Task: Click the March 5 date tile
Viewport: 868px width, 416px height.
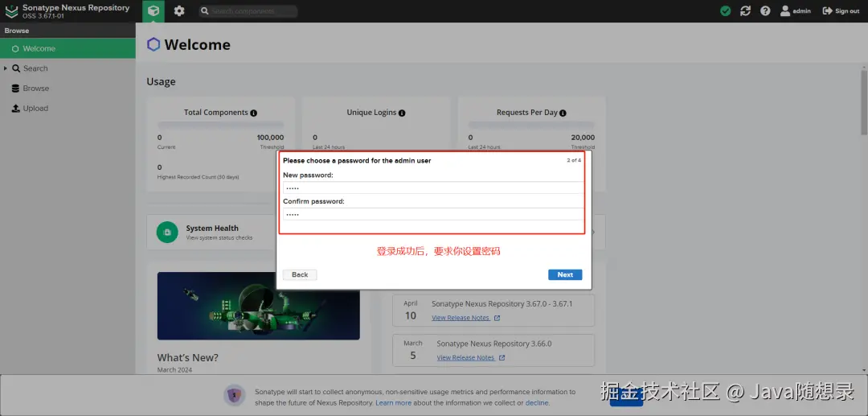Action: coord(413,350)
